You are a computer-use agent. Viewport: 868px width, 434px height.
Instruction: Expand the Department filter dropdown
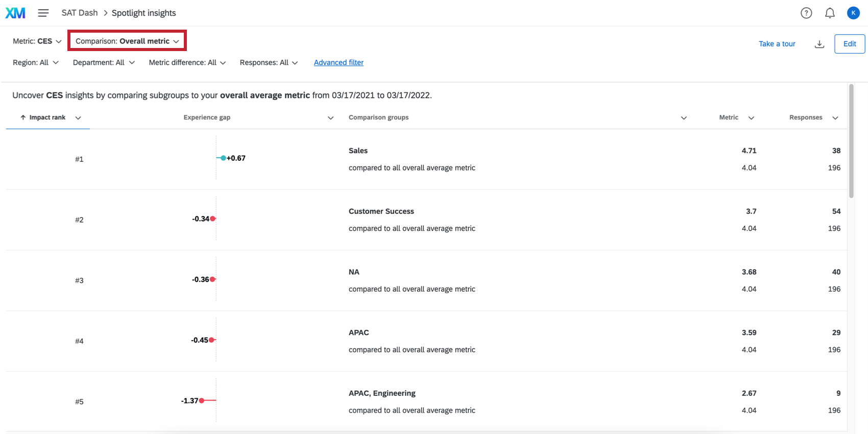[x=104, y=63]
